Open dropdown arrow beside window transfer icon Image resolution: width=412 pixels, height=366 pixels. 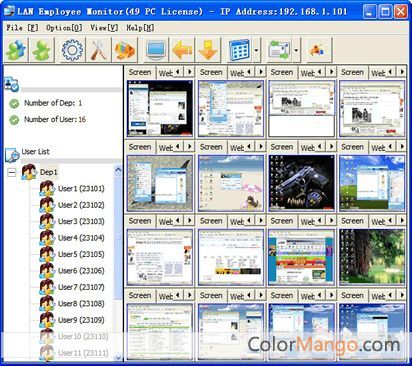pyautogui.click(x=296, y=50)
